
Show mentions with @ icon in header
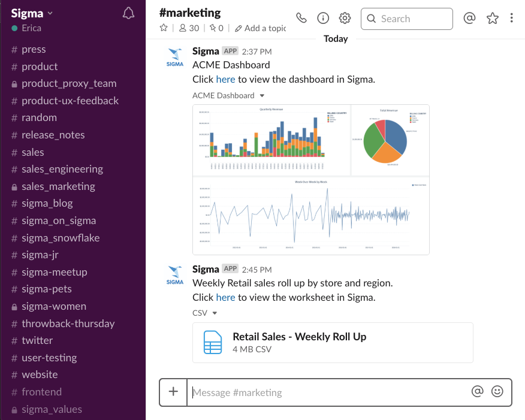pos(469,18)
